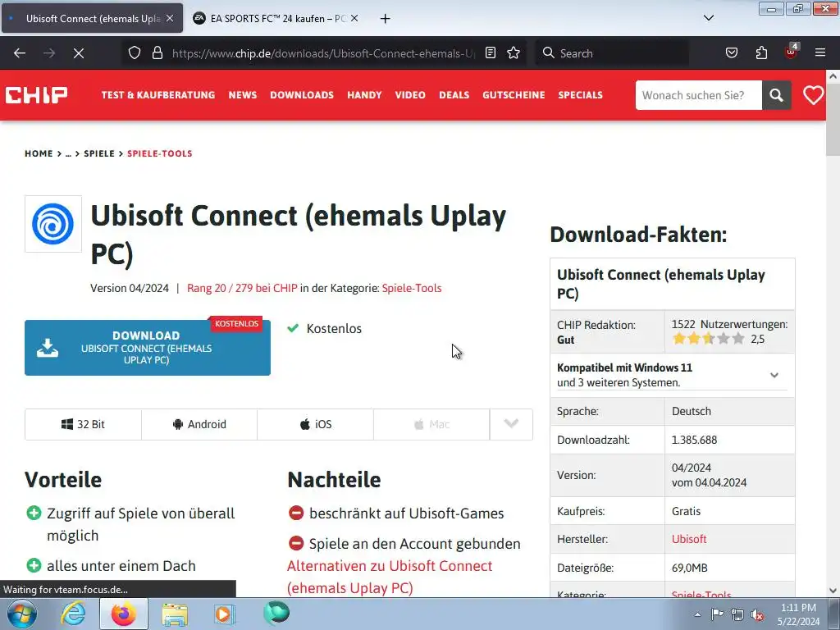
Task: Open the list all tabs dropdown
Action: tap(708, 18)
